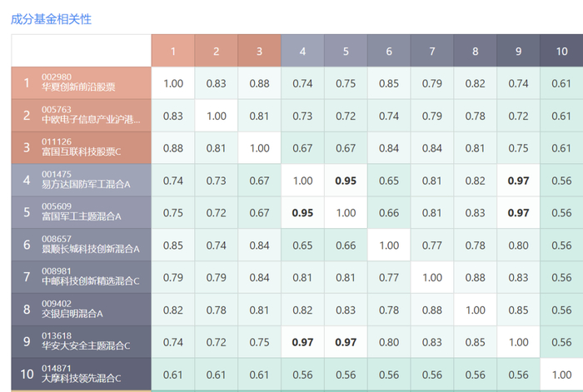This screenshot has height=392, width=583.
Task: Click cell 0.85 in 华夏创新前沿股票 row
Action: pos(389,83)
